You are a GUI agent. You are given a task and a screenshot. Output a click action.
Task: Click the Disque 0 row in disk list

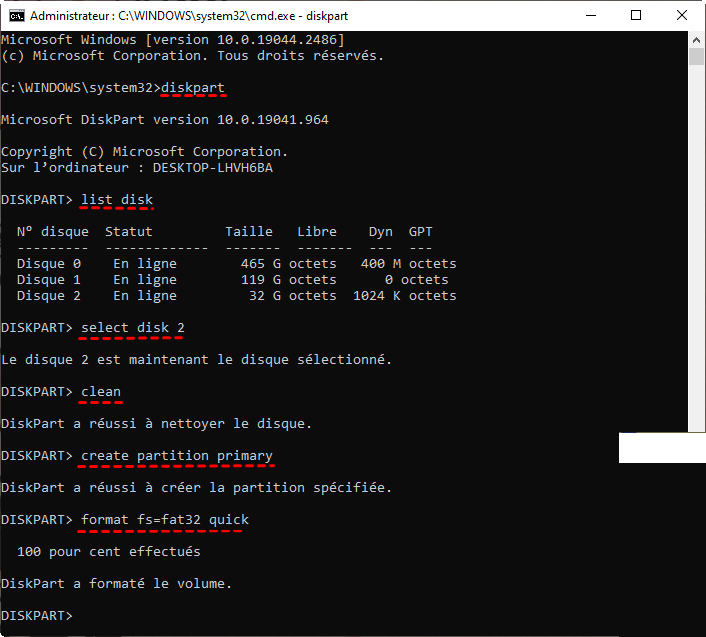tap(236, 264)
